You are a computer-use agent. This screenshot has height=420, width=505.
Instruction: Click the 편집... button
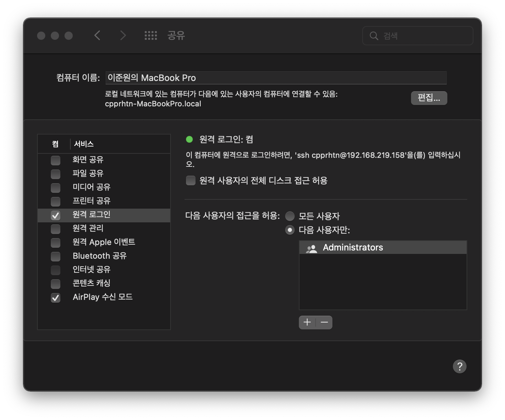429,98
